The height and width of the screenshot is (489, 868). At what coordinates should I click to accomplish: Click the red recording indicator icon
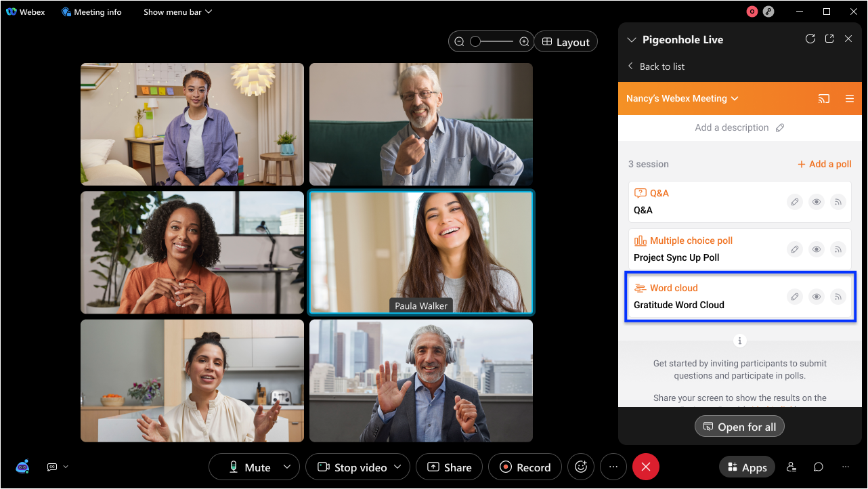(x=752, y=12)
